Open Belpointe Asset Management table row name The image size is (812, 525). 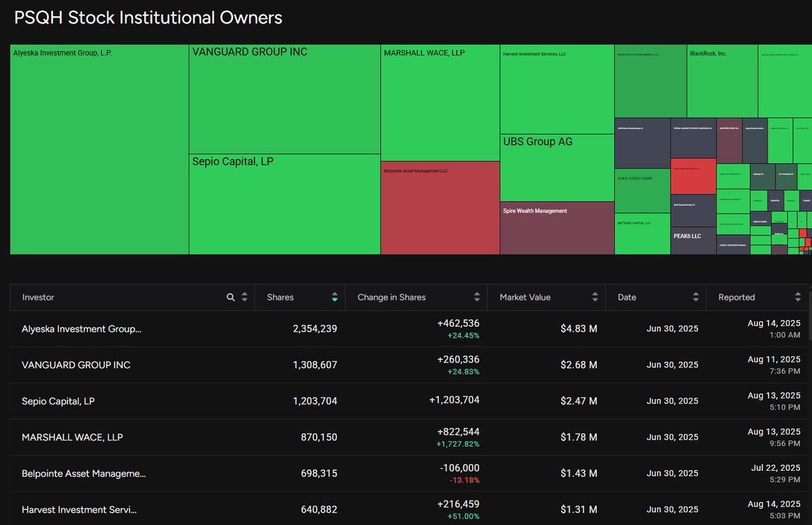tap(84, 474)
